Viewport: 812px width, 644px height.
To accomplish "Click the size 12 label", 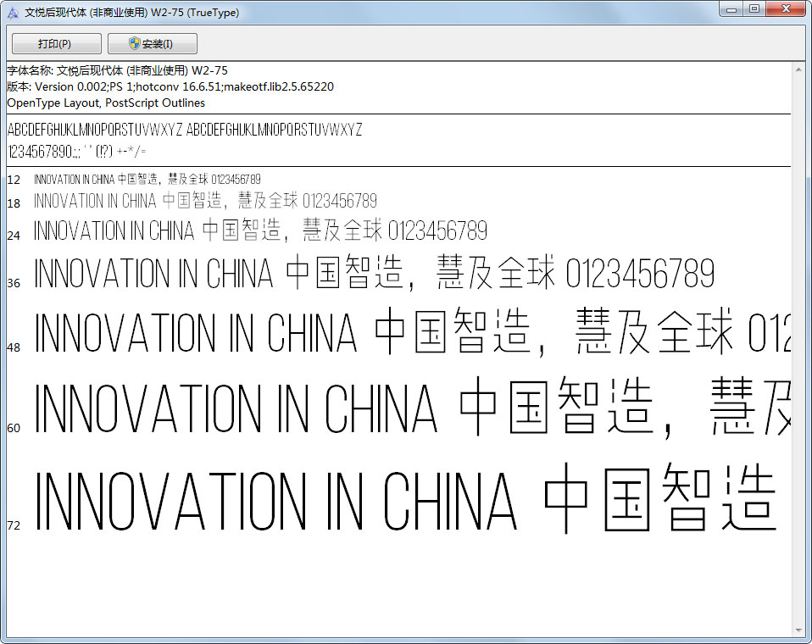I will pyautogui.click(x=14, y=180).
